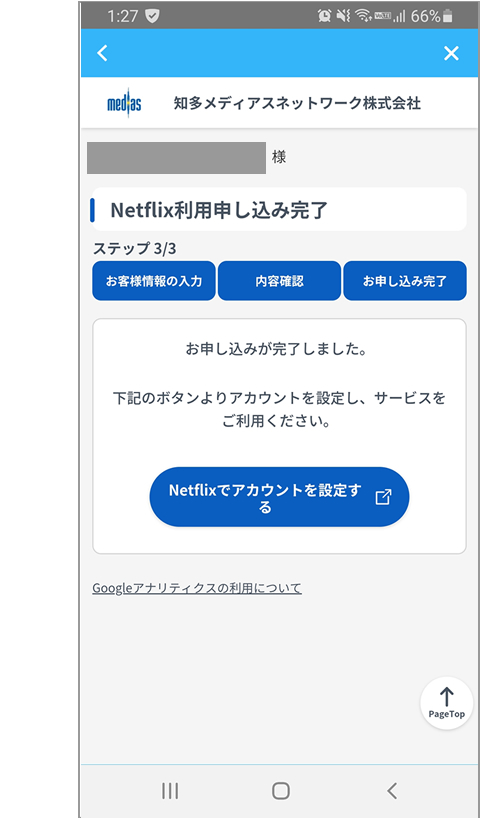Tap the muted sound icon in status bar
The width and height of the screenshot is (484, 818).
point(343,16)
